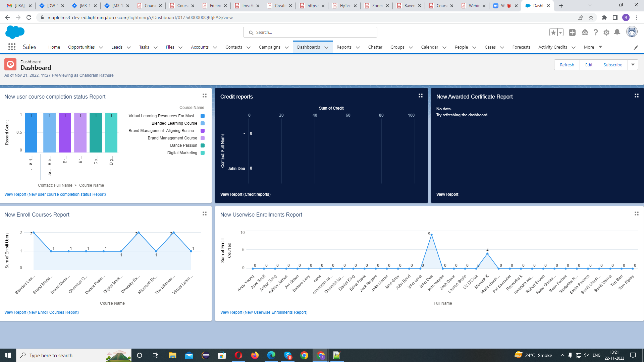Viewport: 644px width, 362px height.
Task: Click the Edit dashboard button
Action: (x=589, y=65)
